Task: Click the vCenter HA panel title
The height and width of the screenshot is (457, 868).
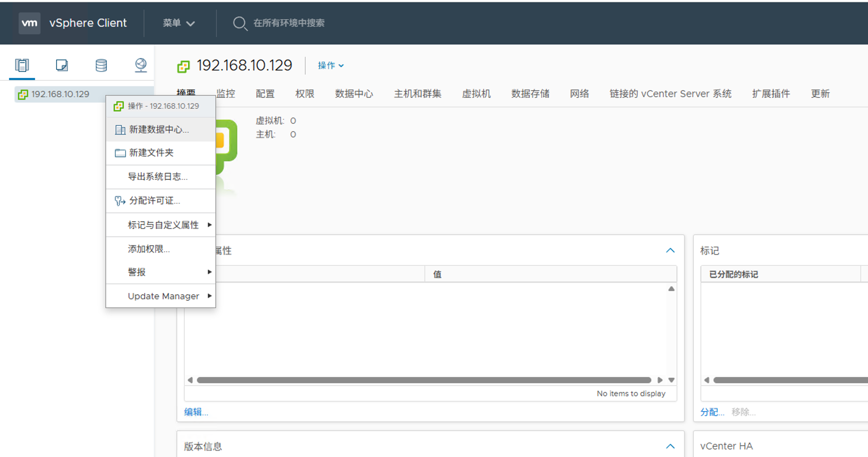Action: pos(726,446)
